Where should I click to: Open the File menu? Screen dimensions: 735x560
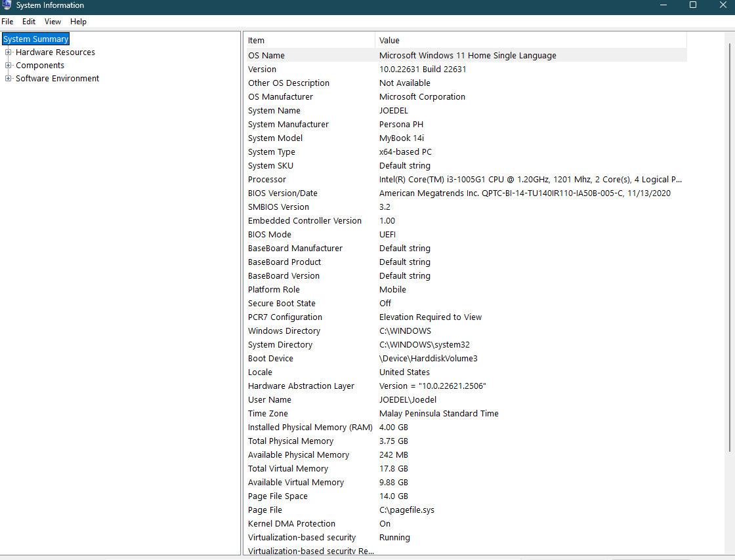(7, 22)
